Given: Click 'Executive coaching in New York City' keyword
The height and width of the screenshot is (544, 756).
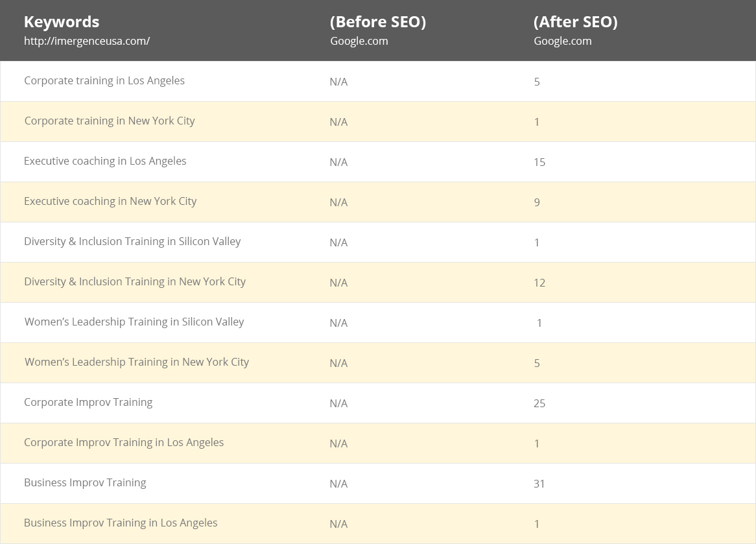Looking at the screenshot, I should pos(110,202).
